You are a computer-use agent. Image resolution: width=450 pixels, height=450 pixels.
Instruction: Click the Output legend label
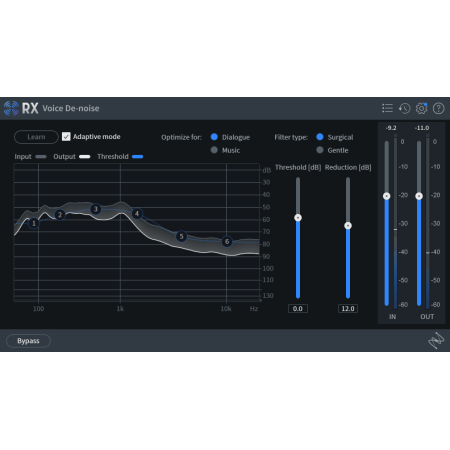(64, 157)
